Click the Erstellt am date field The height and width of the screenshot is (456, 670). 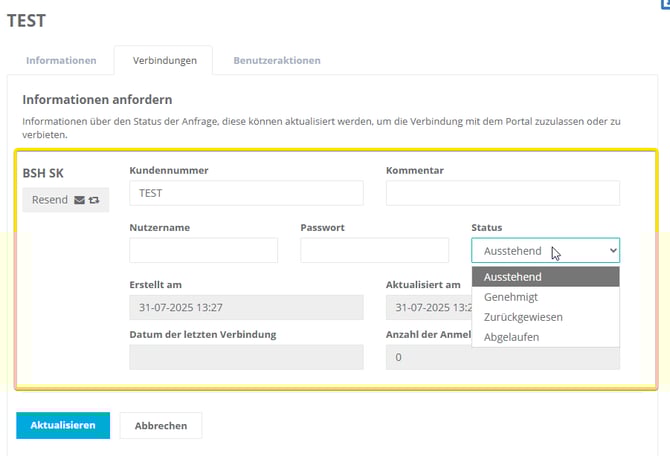[246, 308]
